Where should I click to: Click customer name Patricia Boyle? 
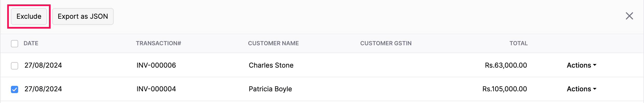tap(270, 89)
